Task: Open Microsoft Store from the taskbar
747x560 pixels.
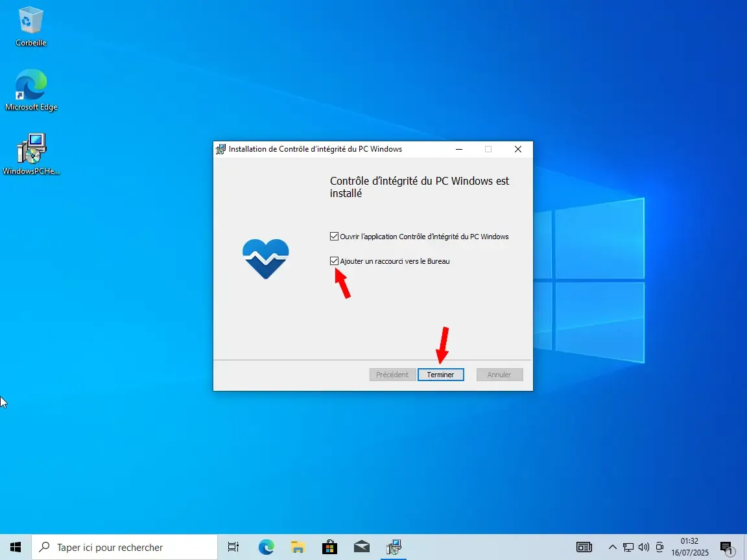Action: [329, 547]
